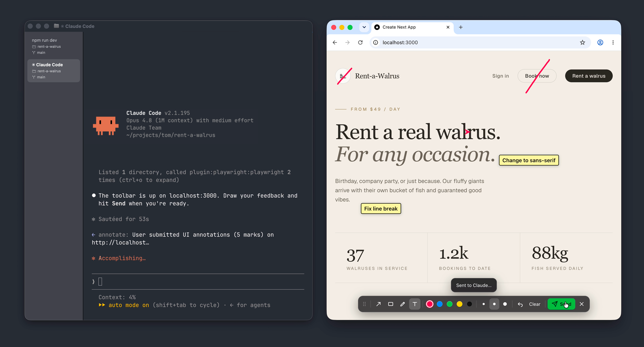The height and width of the screenshot is (347, 644).
Task: Send annotations to Claude
Action: (561, 304)
